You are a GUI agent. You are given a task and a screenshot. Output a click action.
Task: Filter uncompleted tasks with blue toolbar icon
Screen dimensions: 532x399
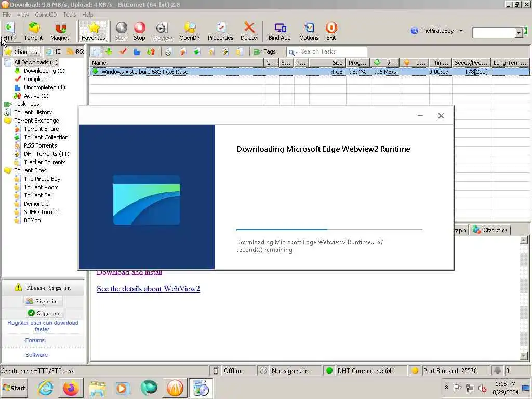tap(137, 51)
